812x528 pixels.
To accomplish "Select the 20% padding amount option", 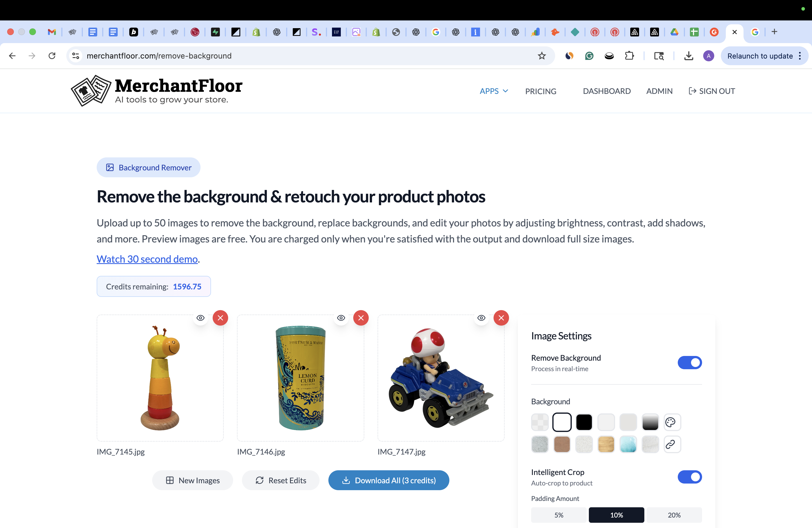I will (x=674, y=515).
